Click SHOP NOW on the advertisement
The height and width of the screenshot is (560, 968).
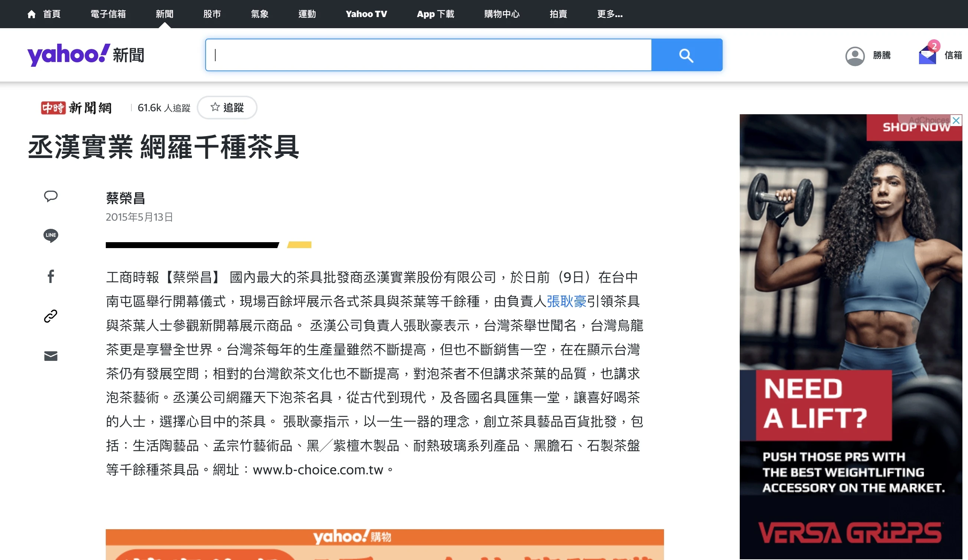[916, 128]
